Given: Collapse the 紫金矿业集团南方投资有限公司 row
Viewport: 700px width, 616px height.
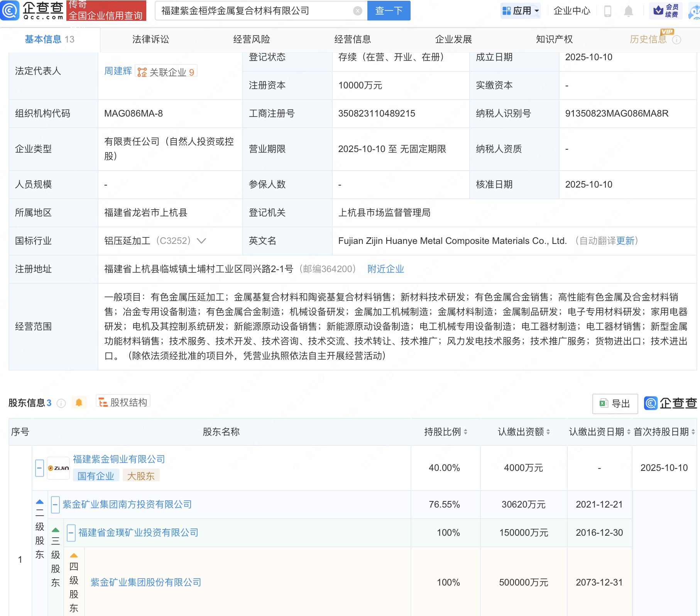Looking at the screenshot, I should 55,504.
